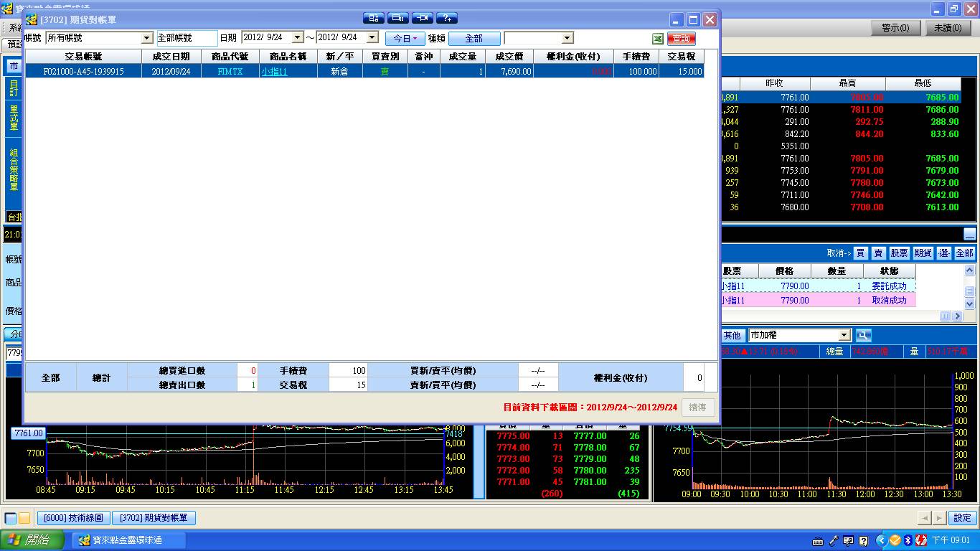Open the 小指11 product link

tap(274, 72)
